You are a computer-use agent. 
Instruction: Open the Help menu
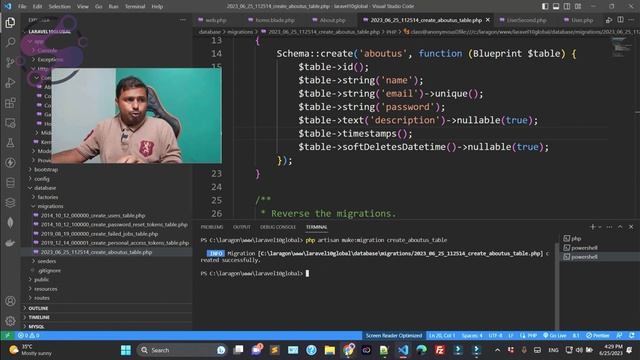coord(157,7)
